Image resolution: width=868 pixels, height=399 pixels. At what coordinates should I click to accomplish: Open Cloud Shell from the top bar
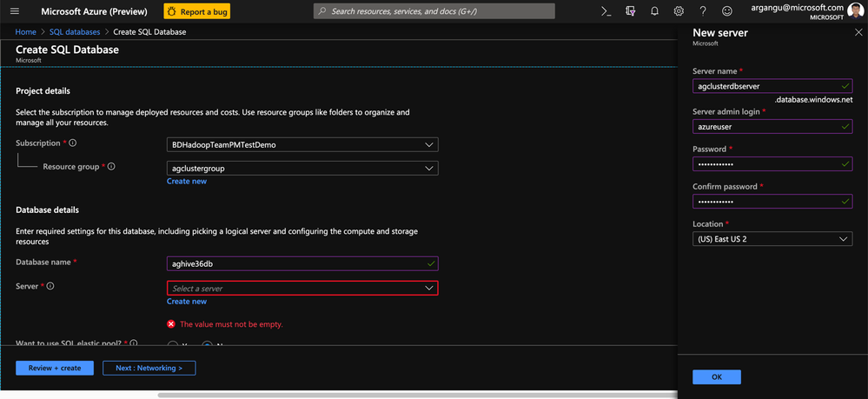[606, 11]
